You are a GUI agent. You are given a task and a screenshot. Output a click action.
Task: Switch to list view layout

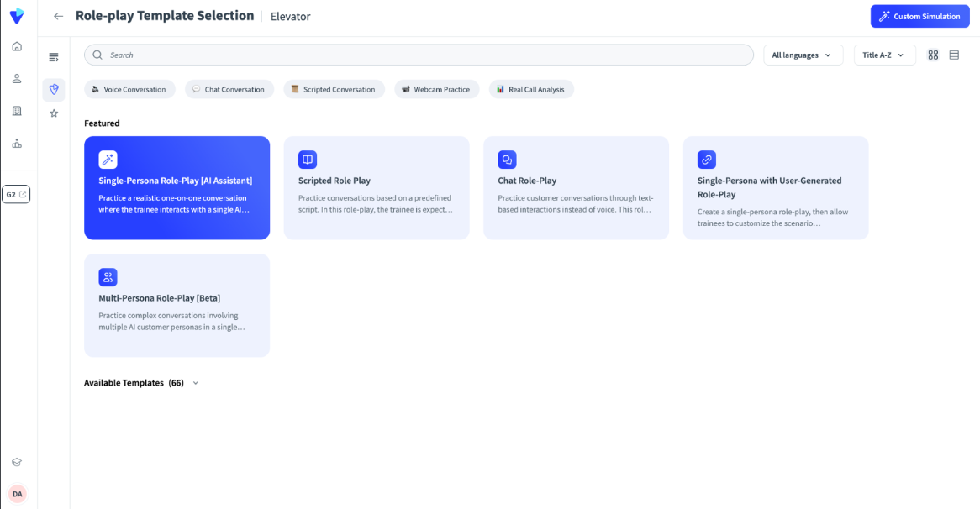(x=954, y=55)
